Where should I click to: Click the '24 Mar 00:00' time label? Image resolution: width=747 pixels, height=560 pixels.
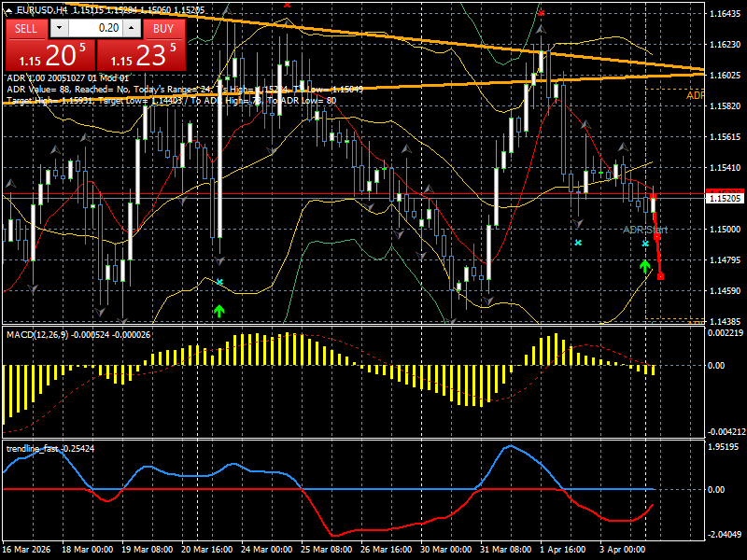coord(267,549)
